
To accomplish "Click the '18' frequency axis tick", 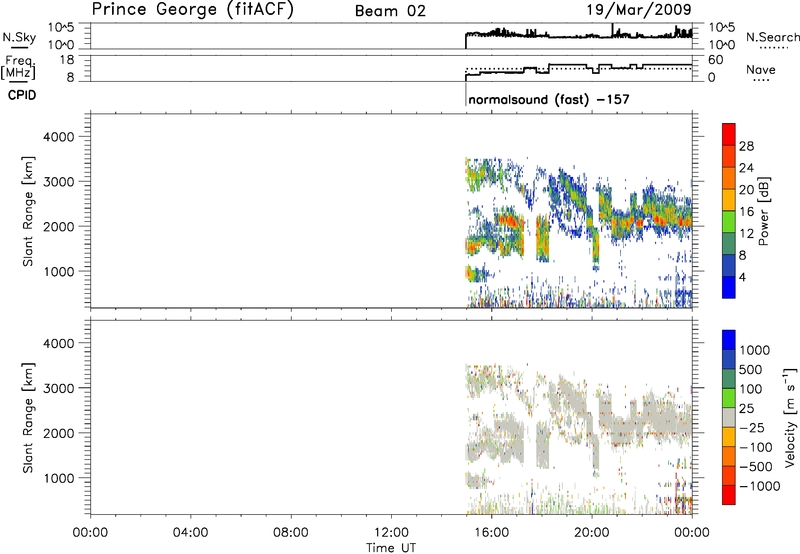I will (x=67, y=60).
